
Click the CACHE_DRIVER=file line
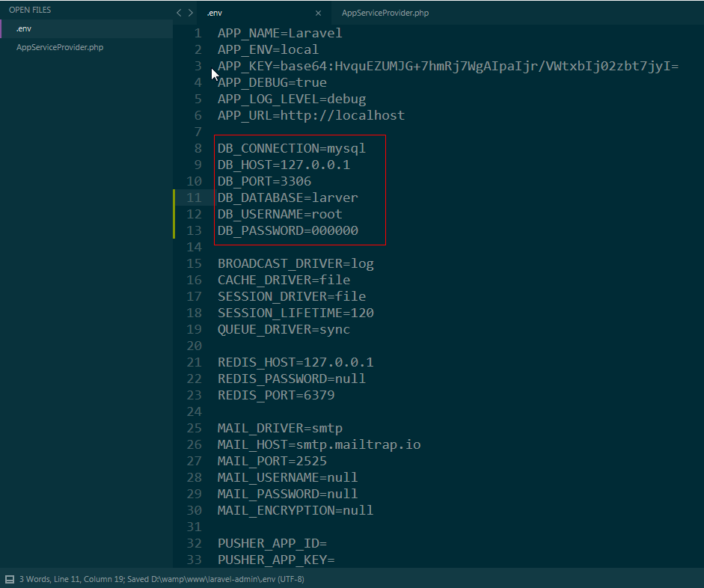(284, 280)
